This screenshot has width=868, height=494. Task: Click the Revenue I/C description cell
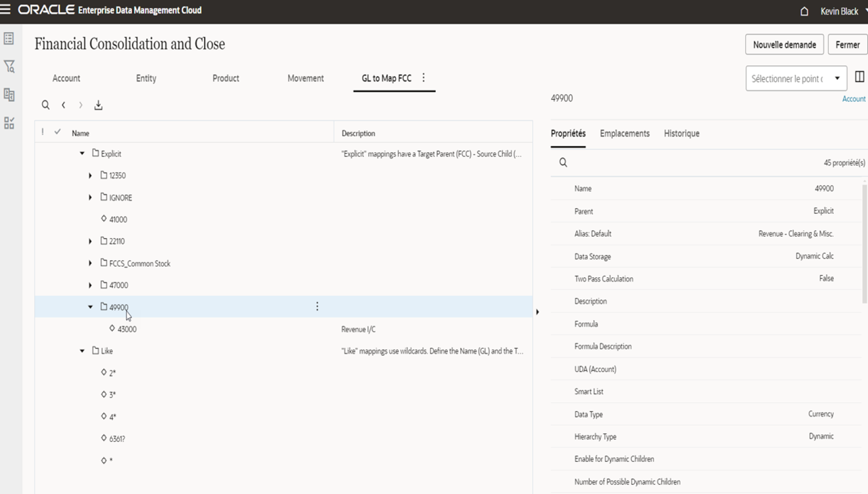[358, 329]
